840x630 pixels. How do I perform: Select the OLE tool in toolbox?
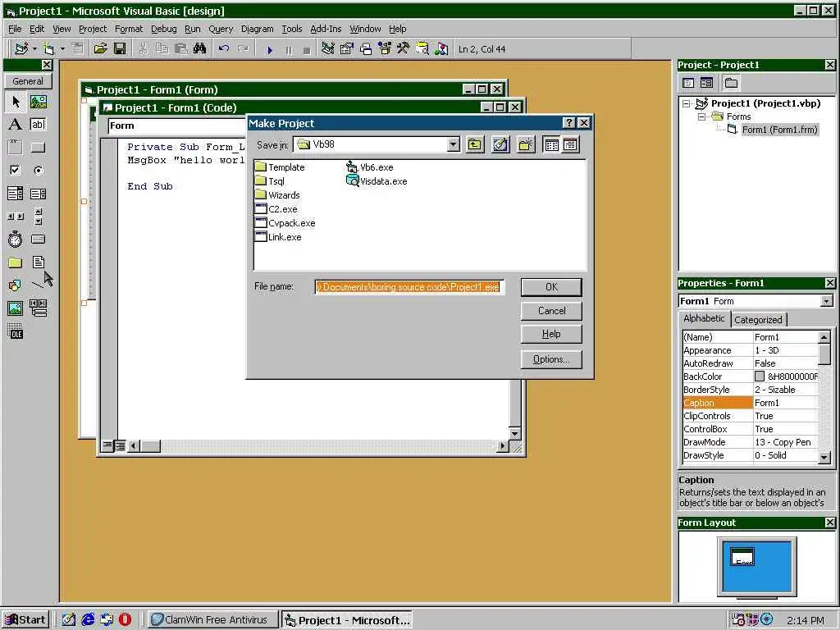[15, 331]
